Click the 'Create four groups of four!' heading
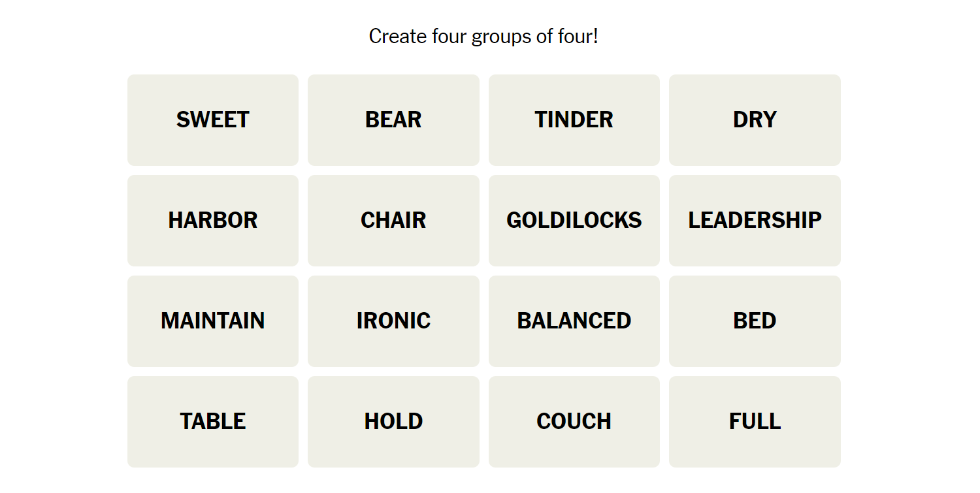980x493 pixels. tap(483, 37)
